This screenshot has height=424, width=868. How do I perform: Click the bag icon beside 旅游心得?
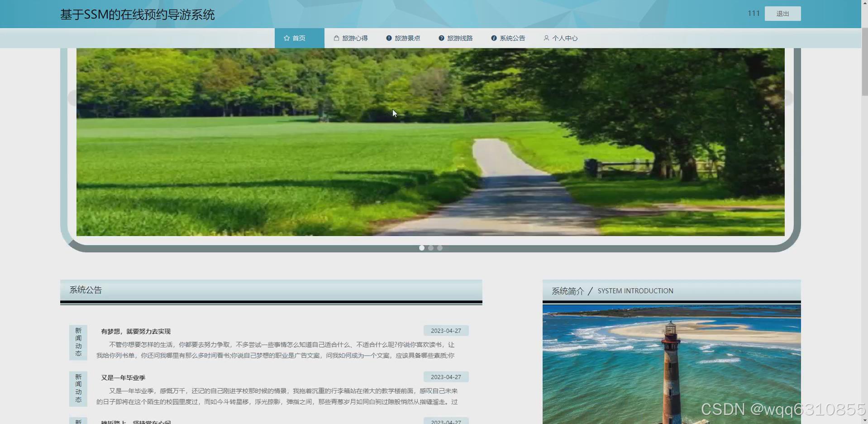tap(336, 38)
